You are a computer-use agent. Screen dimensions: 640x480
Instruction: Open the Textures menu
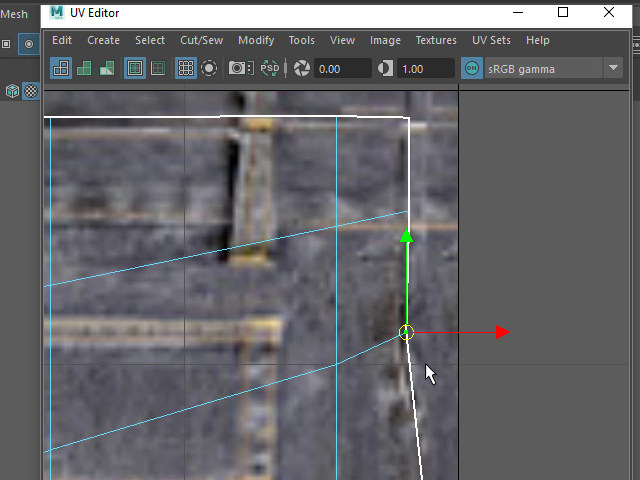pos(436,40)
